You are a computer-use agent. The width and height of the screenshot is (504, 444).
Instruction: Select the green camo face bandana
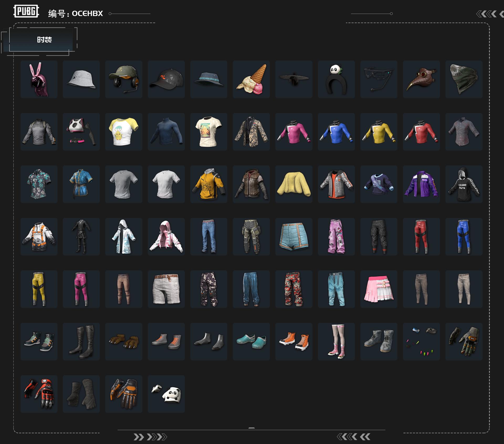[x=464, y=79]
